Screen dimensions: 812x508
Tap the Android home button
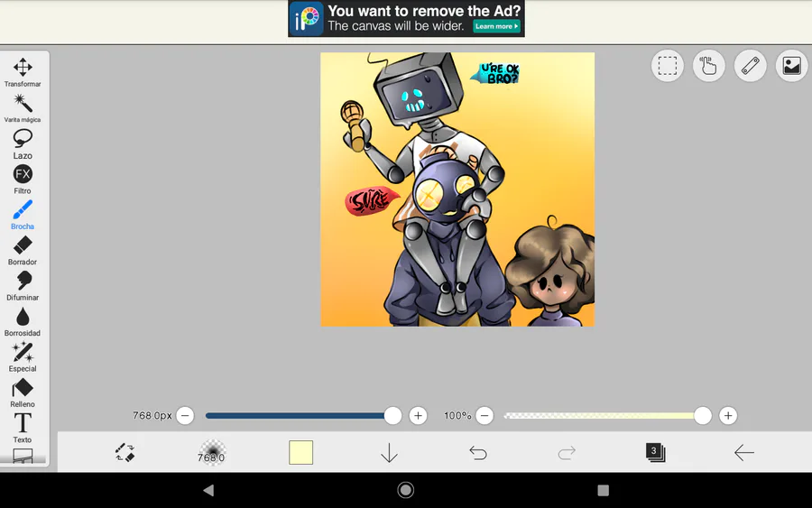point(405,490)
